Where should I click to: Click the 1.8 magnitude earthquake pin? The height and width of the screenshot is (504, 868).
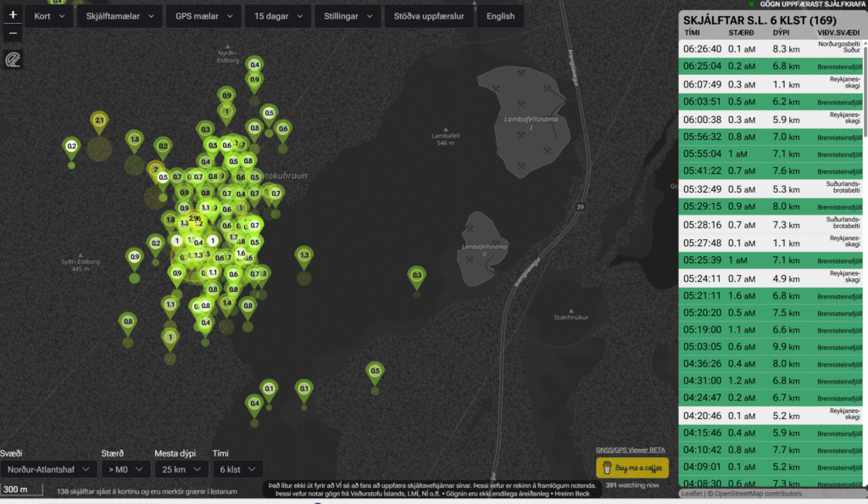coord(134,139)
